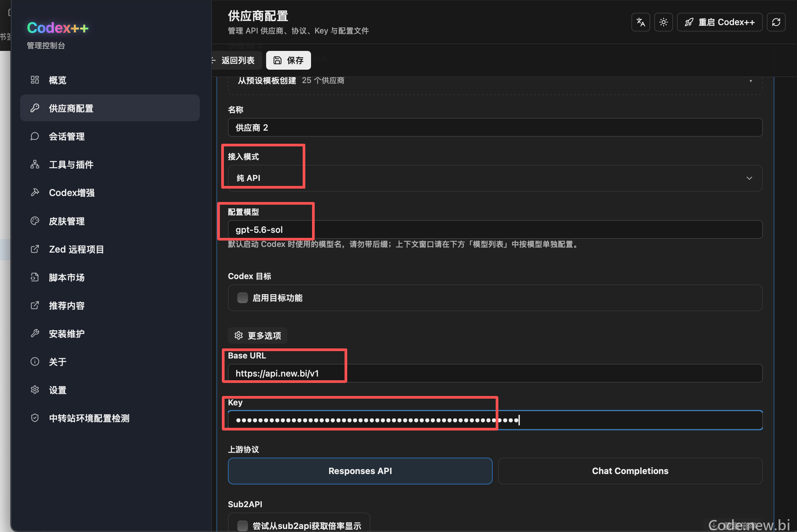This screenshot has height=532, width=797.
Task: Click 重启 Codex++ button
Action: 720,22
